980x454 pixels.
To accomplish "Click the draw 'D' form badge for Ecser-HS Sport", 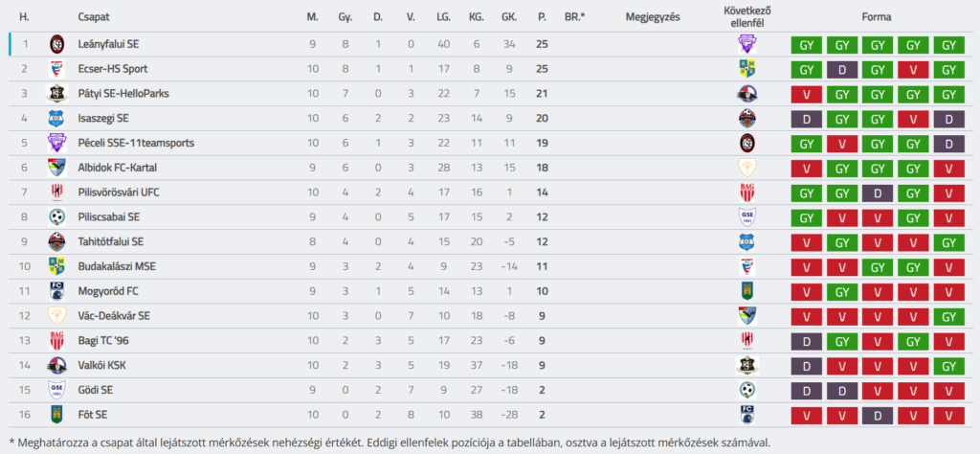I will point(842,69).
